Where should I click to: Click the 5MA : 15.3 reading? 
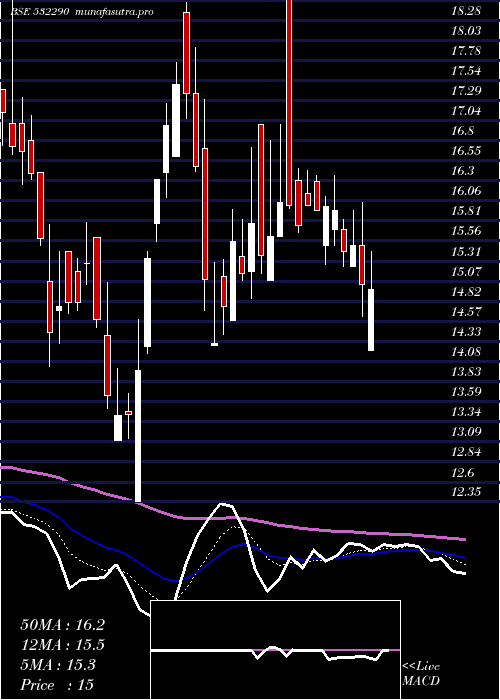58,665
